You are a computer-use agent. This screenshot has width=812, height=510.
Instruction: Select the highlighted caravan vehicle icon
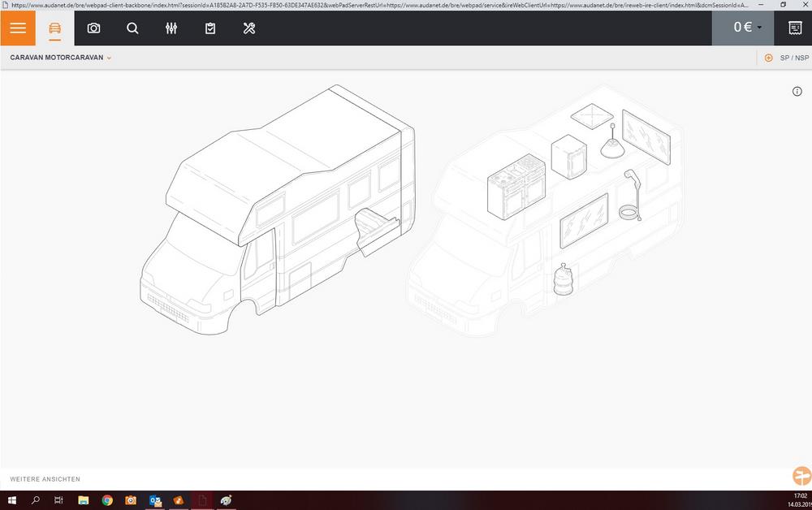click(x=54, y=28)
